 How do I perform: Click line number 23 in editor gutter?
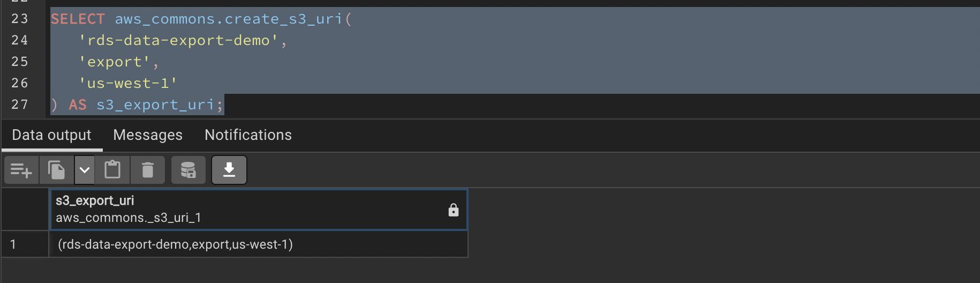tap(20, 19)
